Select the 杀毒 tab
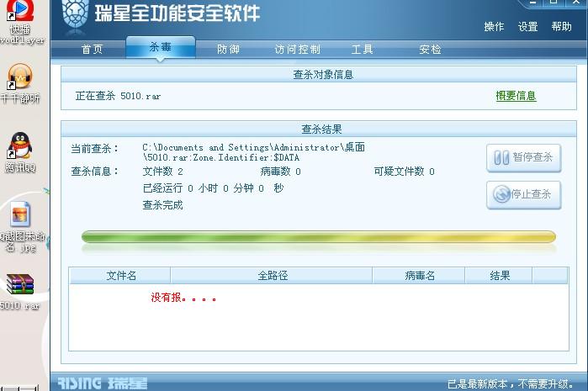The image size is (588, 391). (161, 47)
